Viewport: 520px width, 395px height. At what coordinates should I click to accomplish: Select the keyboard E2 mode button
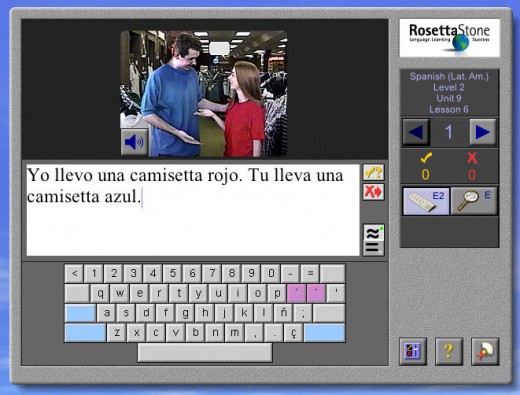point(426,201)
